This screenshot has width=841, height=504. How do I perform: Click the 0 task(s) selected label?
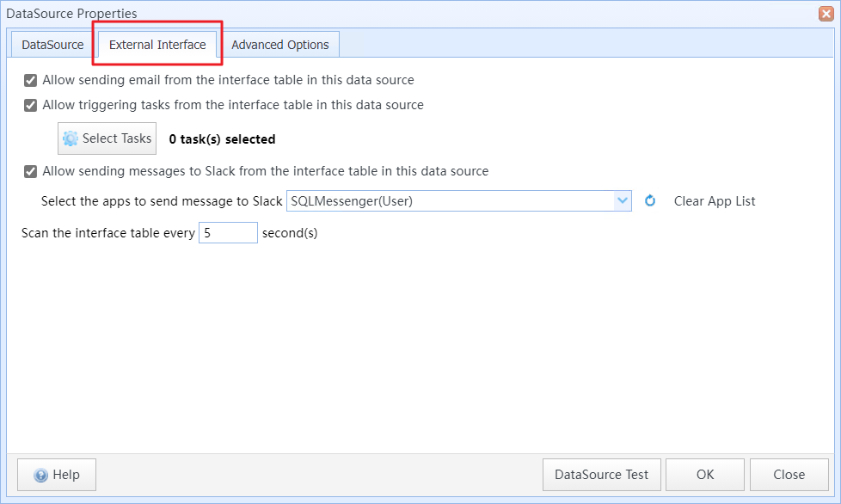222,139
